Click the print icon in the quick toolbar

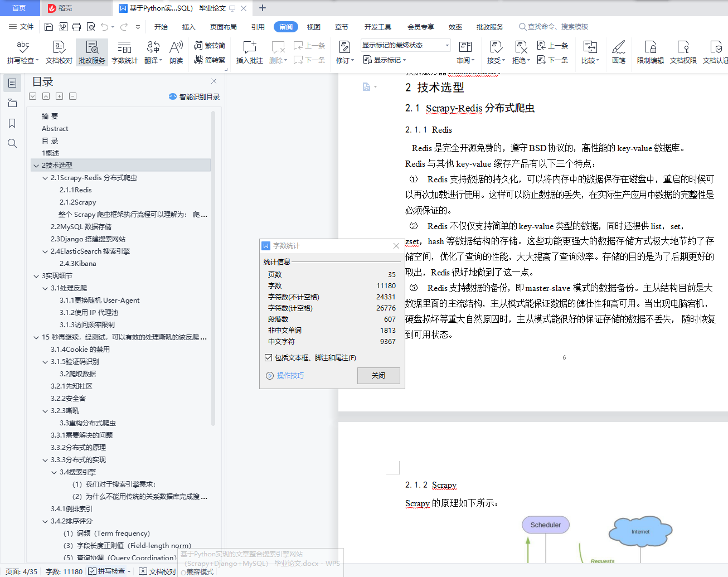tap(77, 27)
